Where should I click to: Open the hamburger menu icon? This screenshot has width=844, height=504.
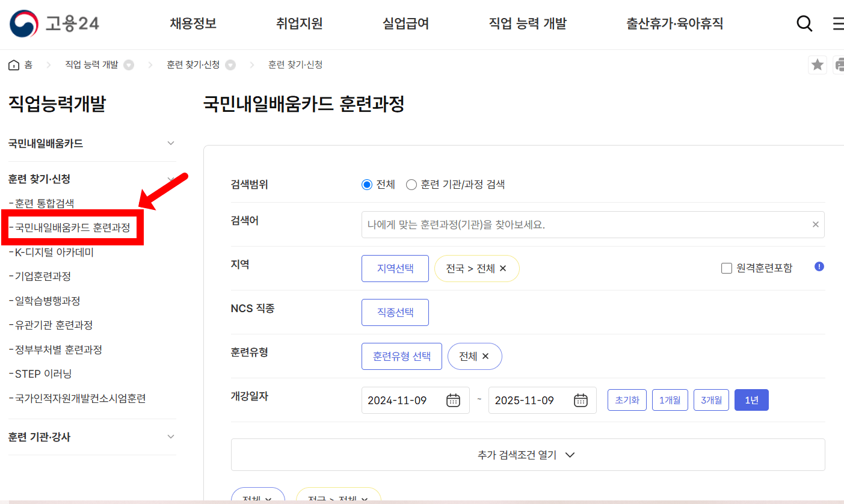[838, 23]
